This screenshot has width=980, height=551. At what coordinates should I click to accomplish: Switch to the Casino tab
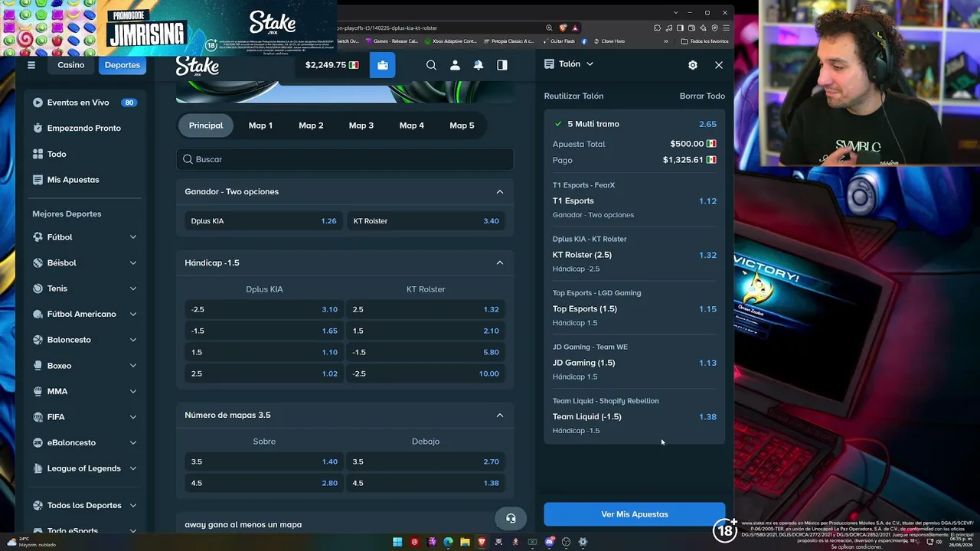tap(70, 65)
